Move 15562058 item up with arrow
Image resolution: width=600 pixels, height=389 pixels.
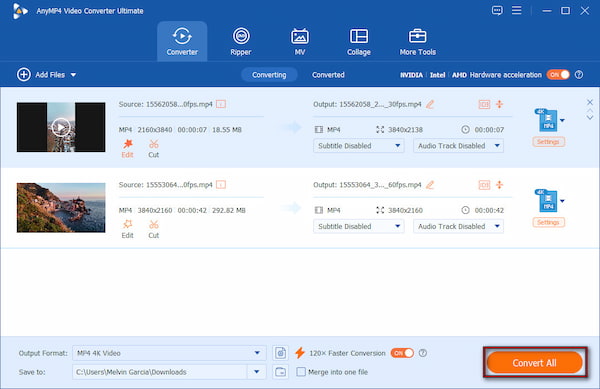click(590, 111)
